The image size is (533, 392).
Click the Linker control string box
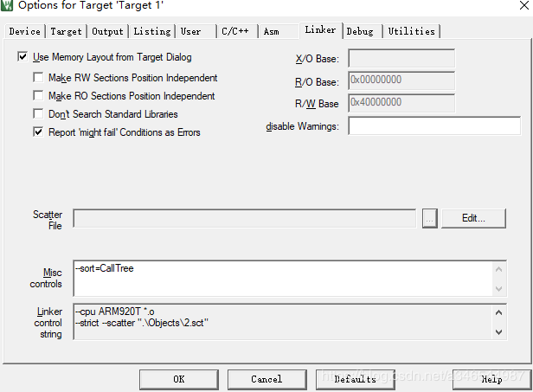tap(283, 322)
